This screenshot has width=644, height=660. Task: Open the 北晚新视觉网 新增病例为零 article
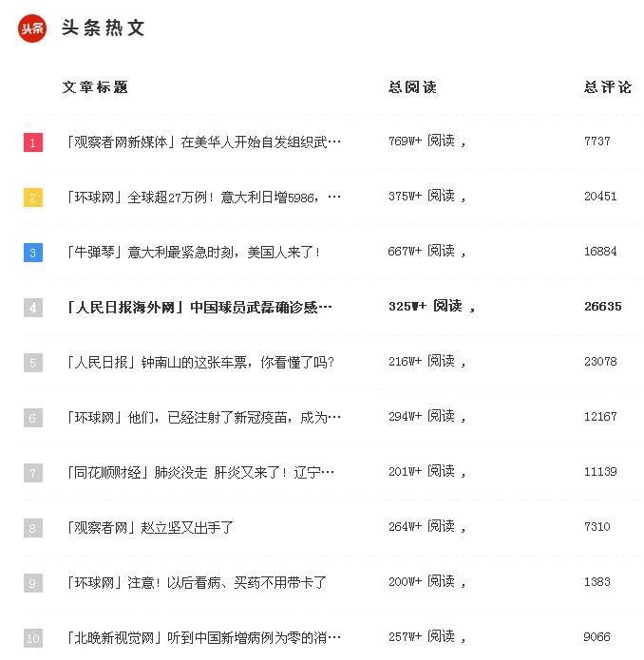pyautogui.click(x=203, y=638)
